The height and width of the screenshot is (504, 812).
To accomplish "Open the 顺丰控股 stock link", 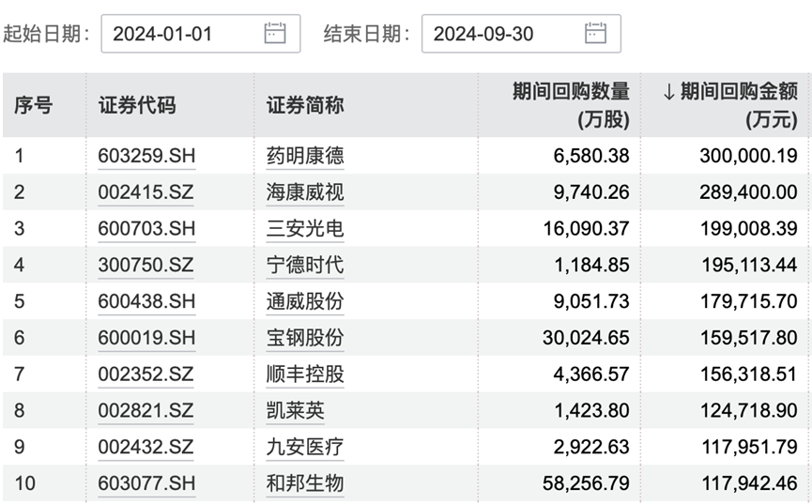I will click(x=305, y=374).
